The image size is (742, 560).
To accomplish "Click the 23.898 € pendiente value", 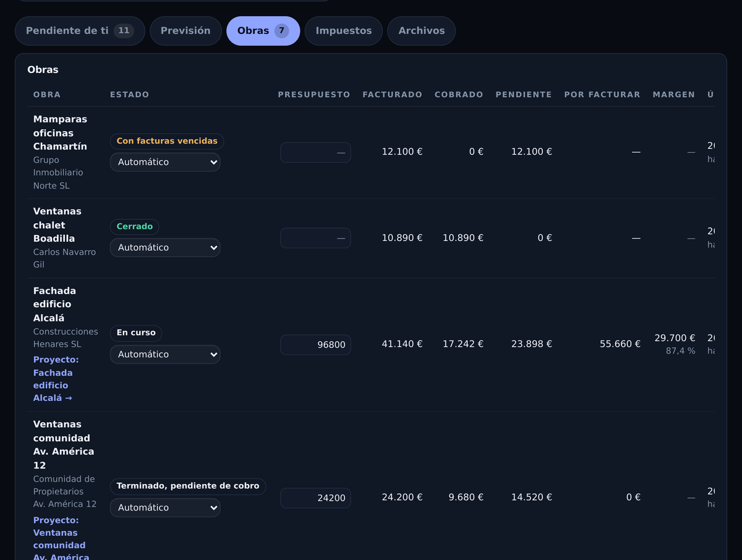I will (532, 344).
